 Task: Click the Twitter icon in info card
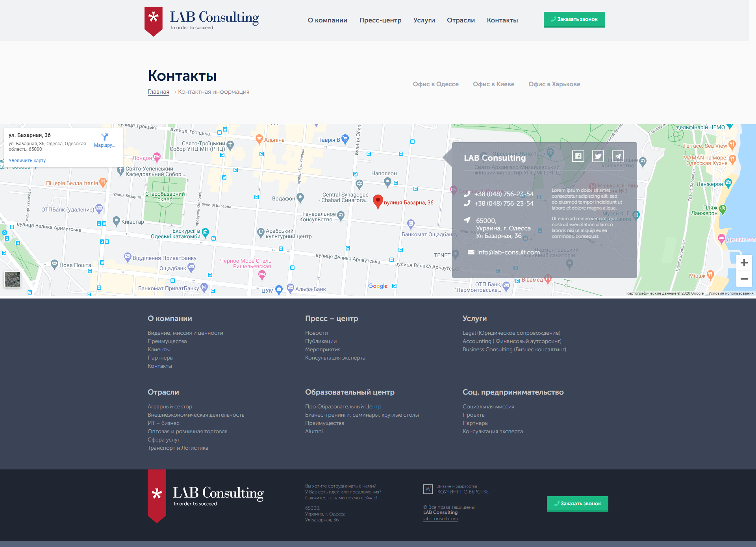[598, 156]
